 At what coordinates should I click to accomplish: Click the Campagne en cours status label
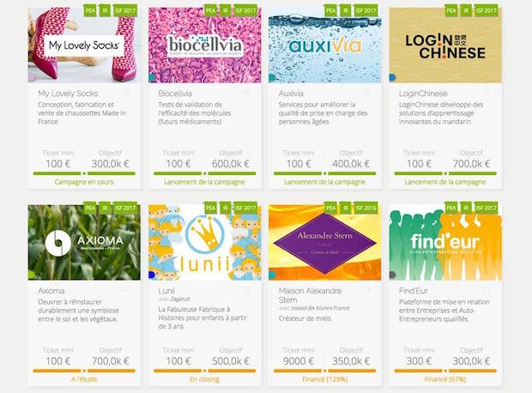coord(84,182)
